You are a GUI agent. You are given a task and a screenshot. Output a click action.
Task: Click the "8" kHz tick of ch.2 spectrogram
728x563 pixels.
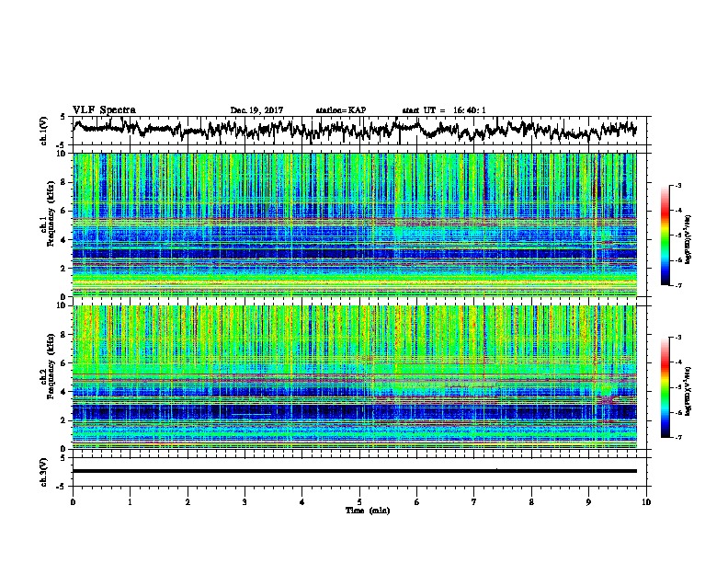tap(65, 335)
